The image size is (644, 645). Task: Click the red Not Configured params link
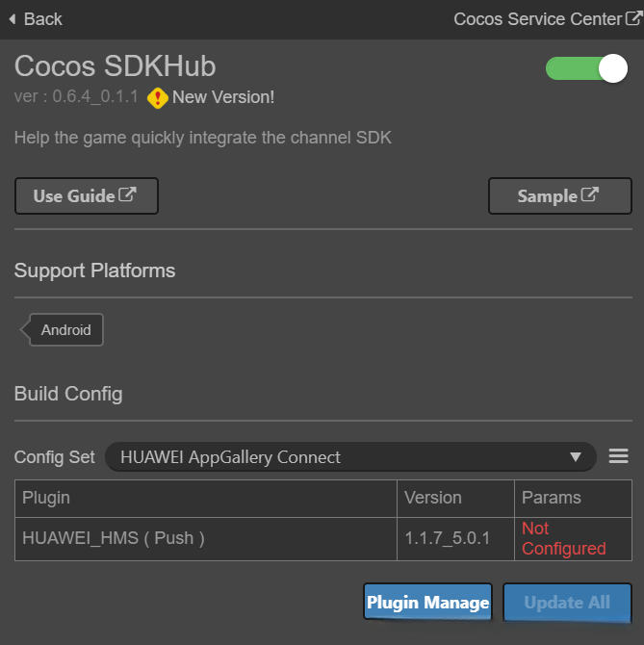[564, 538]
